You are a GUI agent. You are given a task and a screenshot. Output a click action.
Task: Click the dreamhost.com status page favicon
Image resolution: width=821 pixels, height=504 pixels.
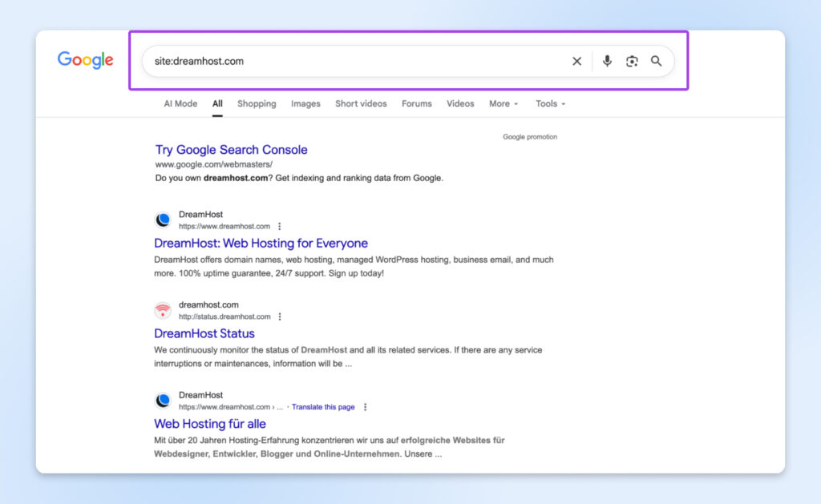coord(163,310)
